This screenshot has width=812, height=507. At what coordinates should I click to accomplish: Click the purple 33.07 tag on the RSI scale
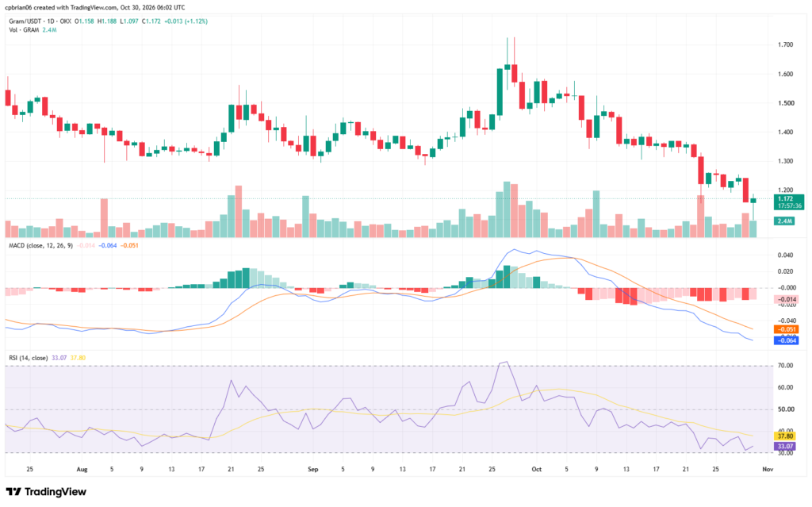coord(785,446)
